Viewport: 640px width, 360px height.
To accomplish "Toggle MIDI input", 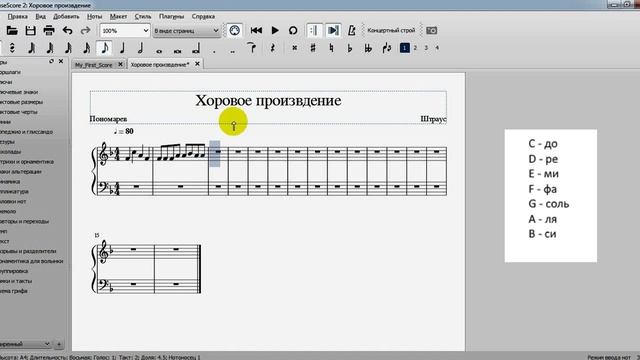I will 234,31.
